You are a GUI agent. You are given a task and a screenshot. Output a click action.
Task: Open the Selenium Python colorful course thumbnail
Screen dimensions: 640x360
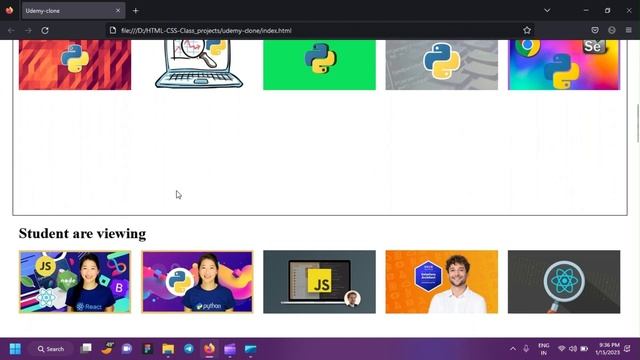coord(564,65)
